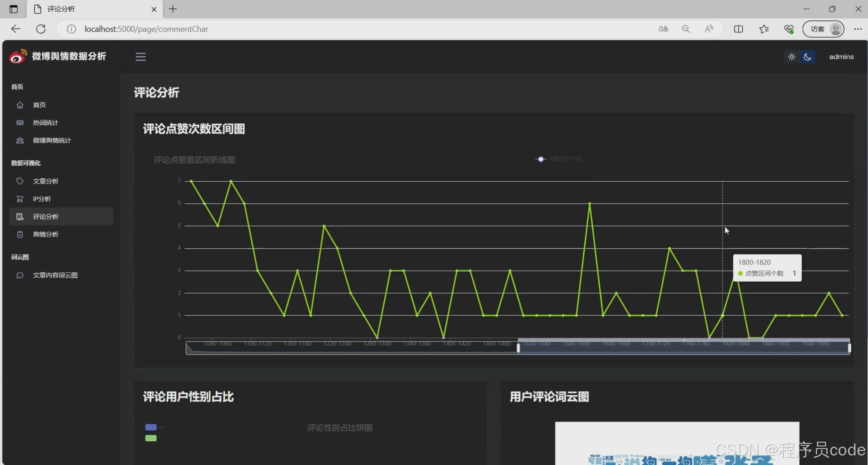The image size is (868, 465).
Task: Click the 微博舆情统计 sidebar icon
Action: [x=20, y=141]
